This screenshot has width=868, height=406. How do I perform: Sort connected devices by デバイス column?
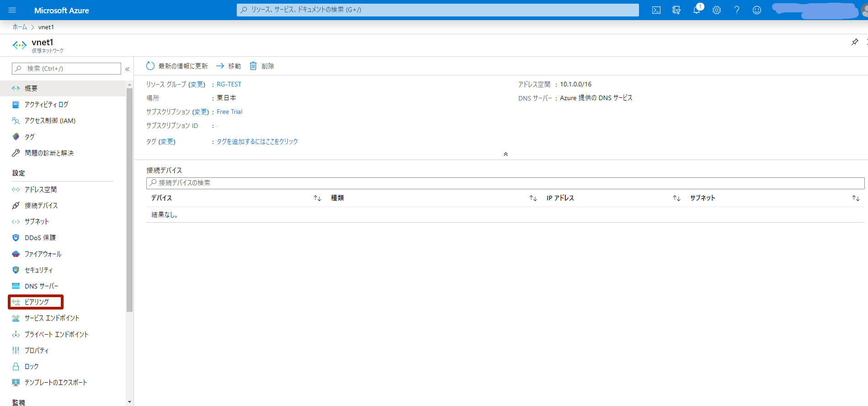click(x=317, y=198)
